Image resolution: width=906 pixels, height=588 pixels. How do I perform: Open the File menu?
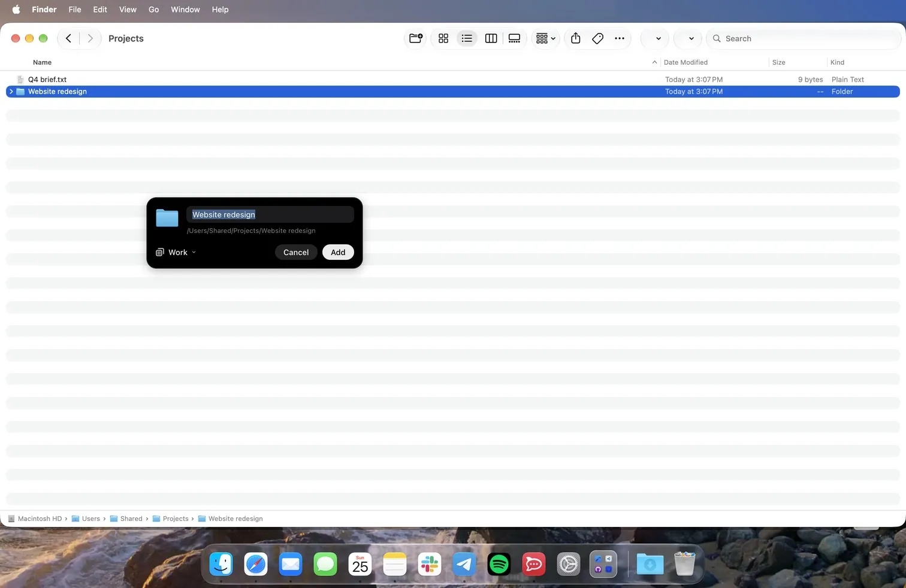coord(75,10)
